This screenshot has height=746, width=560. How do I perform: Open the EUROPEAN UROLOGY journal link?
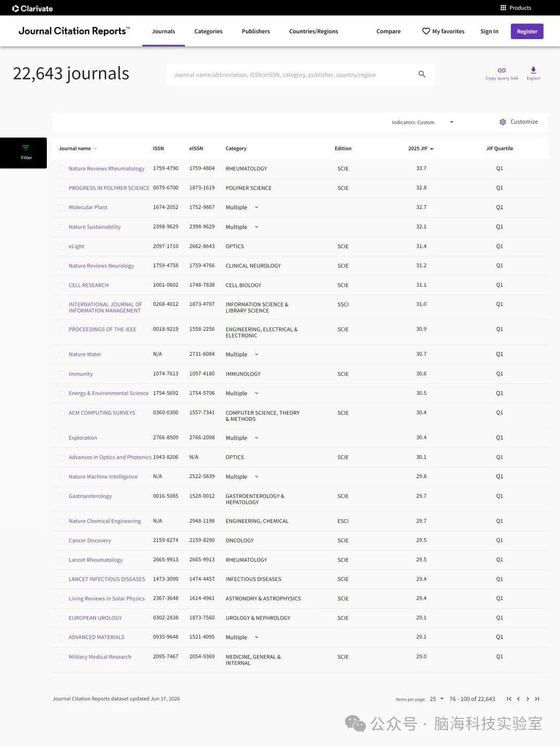click(x=95, y=618)
